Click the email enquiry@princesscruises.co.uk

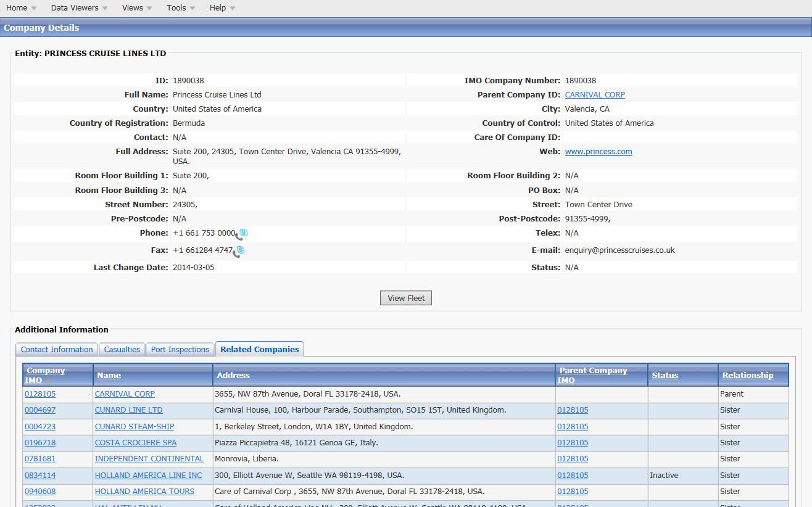[x=620, y=250]
